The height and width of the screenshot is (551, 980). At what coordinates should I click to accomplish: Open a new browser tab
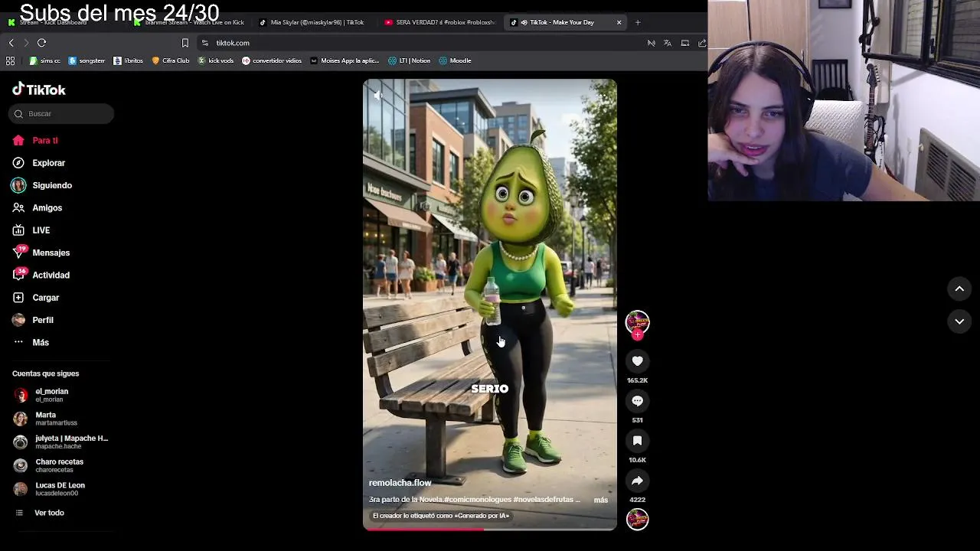pos(638,22)
